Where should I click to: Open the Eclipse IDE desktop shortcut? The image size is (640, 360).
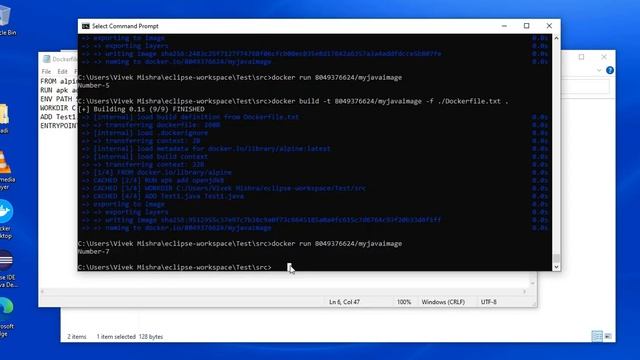pos(6,260)
